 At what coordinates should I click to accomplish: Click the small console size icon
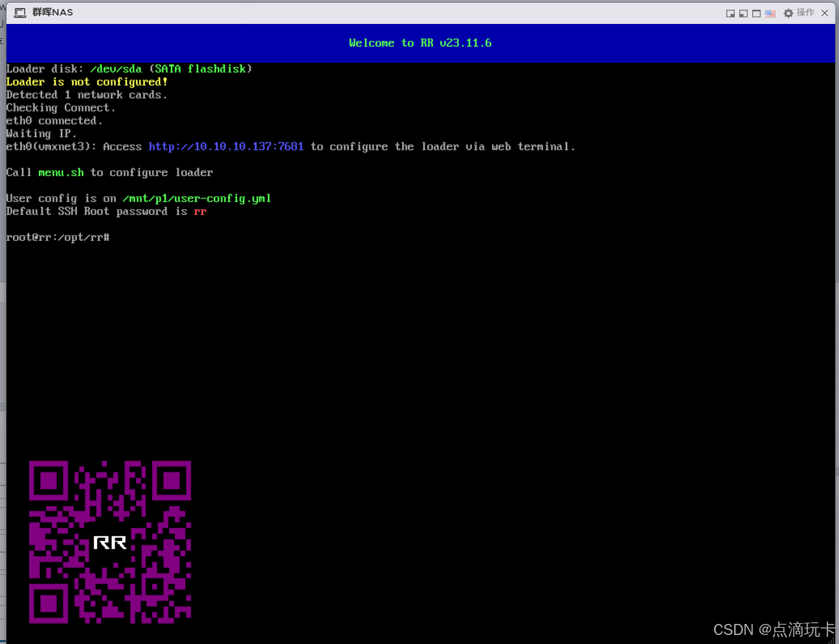[x=730, y=13]
